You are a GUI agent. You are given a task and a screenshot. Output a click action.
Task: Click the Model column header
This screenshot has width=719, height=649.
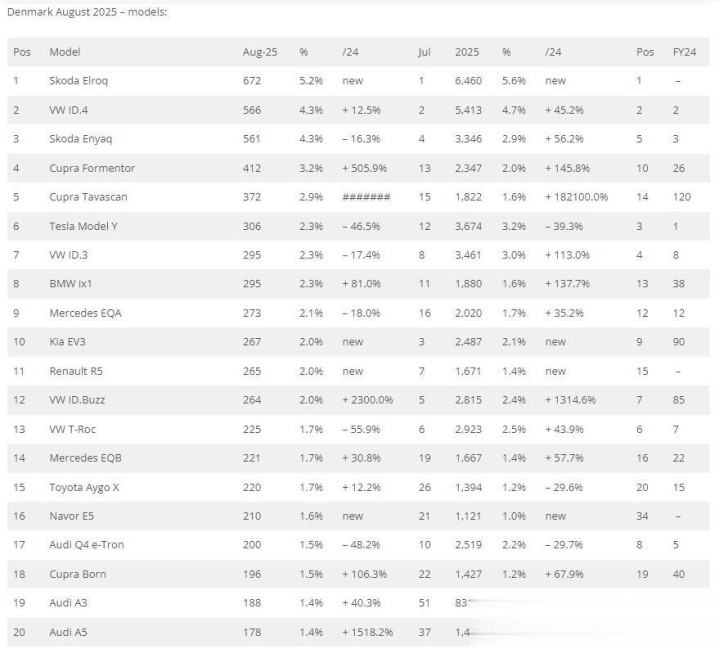point(64,51)
